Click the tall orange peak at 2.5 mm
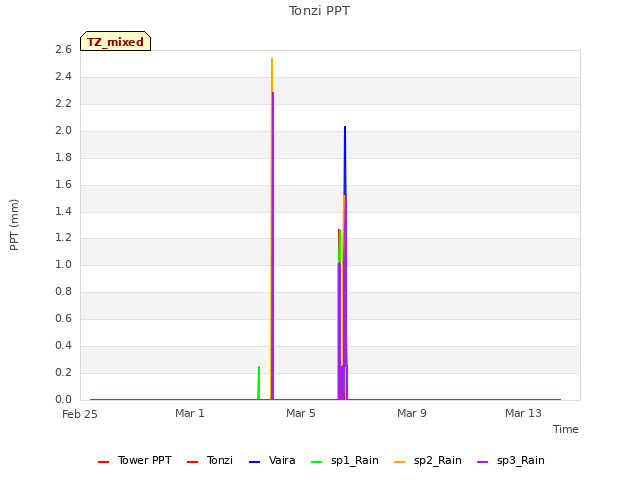 click(x=272, y=60)
